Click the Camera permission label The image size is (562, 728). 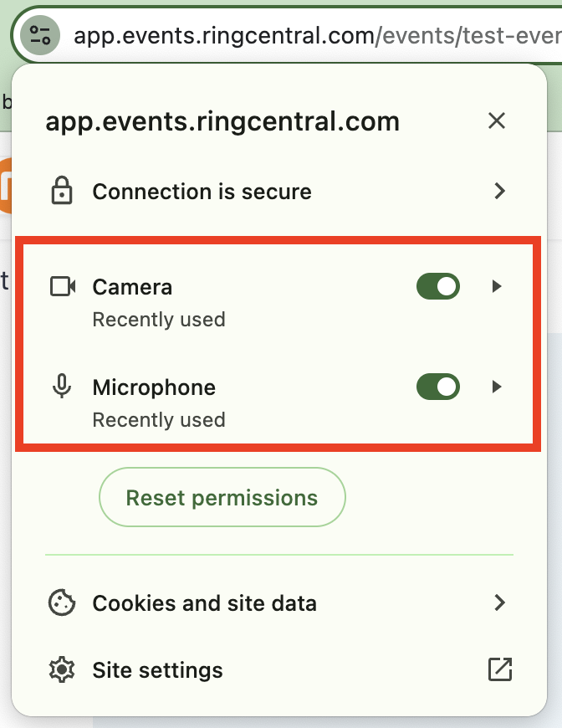pyautogui.click(x=132, y=287)
